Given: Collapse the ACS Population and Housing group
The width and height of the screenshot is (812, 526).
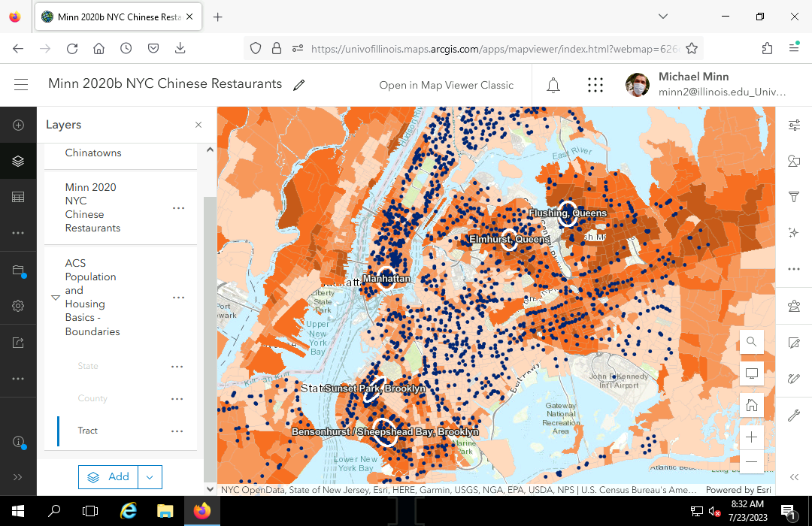Looking at the screenshot, I should point(55,298).
